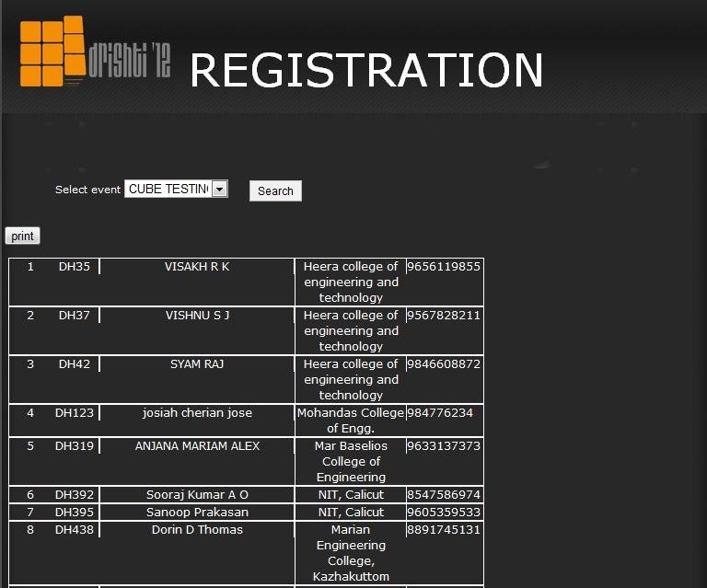This screenshot has width=707, height=588.
Task: Select name VISAKH R K
Action: coord(197,266)
